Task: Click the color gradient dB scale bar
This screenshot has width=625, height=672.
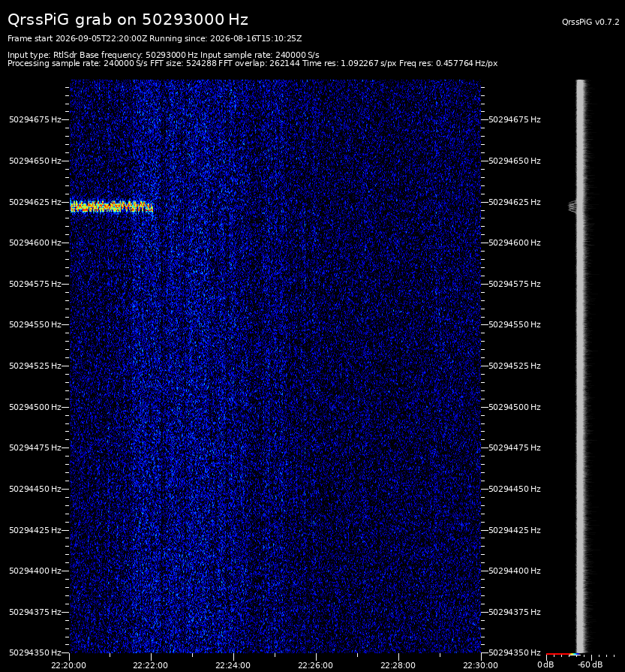Action: click(563, 655)
